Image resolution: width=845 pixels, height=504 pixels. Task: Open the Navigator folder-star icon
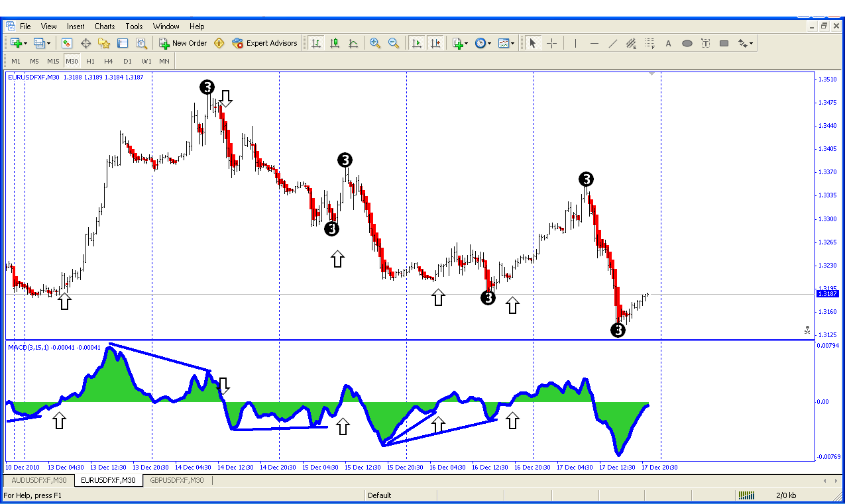tap(104, 43)
